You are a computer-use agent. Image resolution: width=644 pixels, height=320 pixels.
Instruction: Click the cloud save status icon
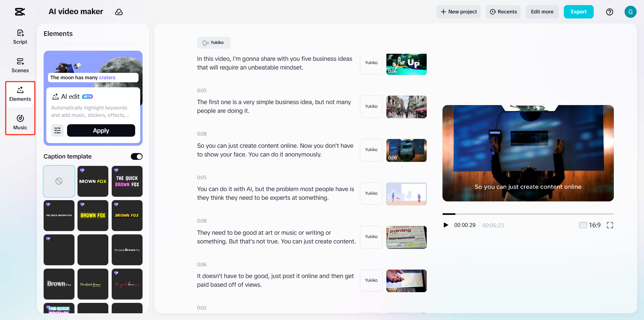(119, 12)
